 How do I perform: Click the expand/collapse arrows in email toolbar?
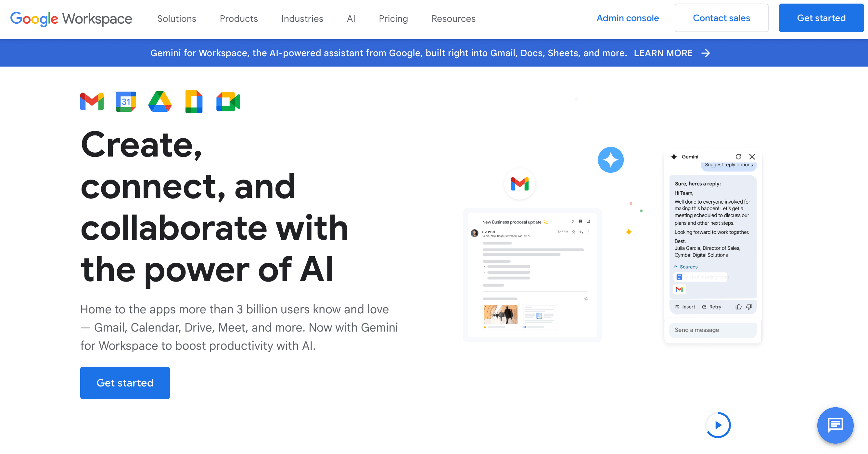point(572,221)
